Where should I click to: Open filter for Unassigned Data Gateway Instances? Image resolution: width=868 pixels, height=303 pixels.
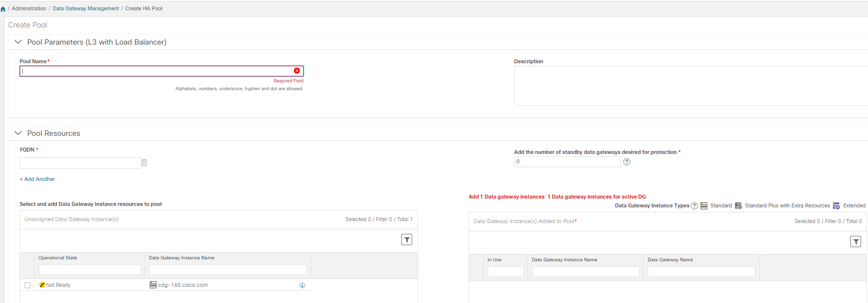[x=407, y=240]
